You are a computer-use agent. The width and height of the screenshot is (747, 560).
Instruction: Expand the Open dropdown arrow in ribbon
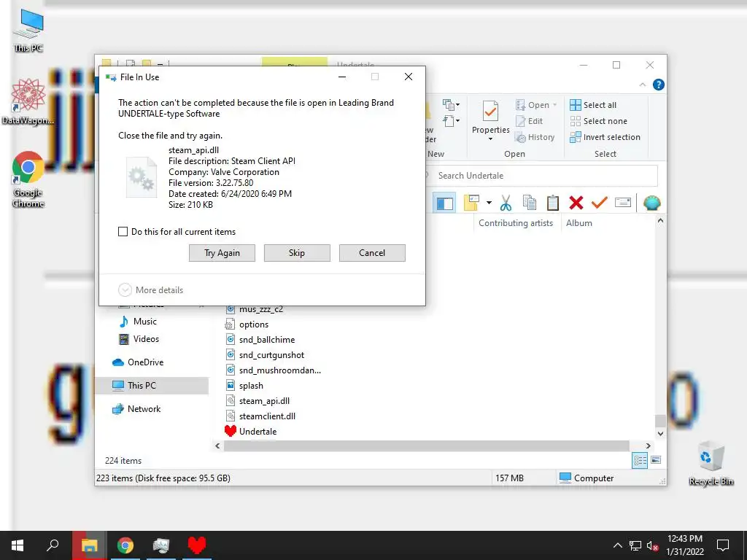554,105
